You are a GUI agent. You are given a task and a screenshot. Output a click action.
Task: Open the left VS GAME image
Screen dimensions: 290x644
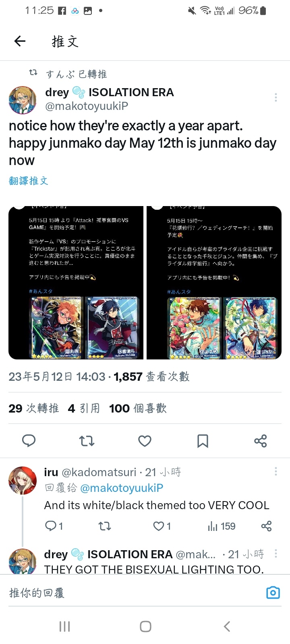[x=76, y=283]
